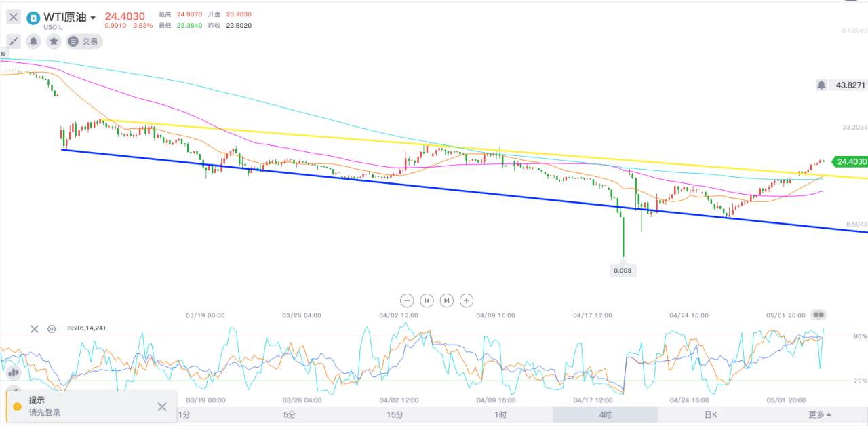Set a price alert with the bell icon
Screen dimensions: 868x426
[33, 41]
